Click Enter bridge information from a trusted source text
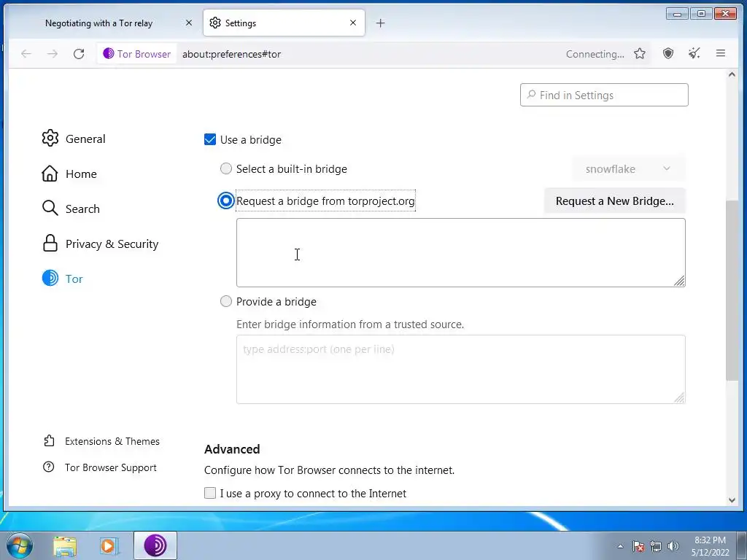 click(350, 324)
